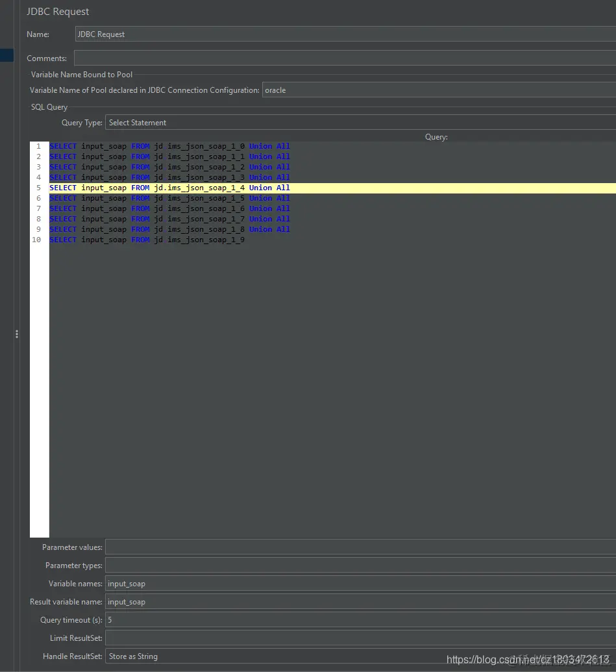Click the Limit ResultSet field
Screen dimensions: 616x672
361,638
